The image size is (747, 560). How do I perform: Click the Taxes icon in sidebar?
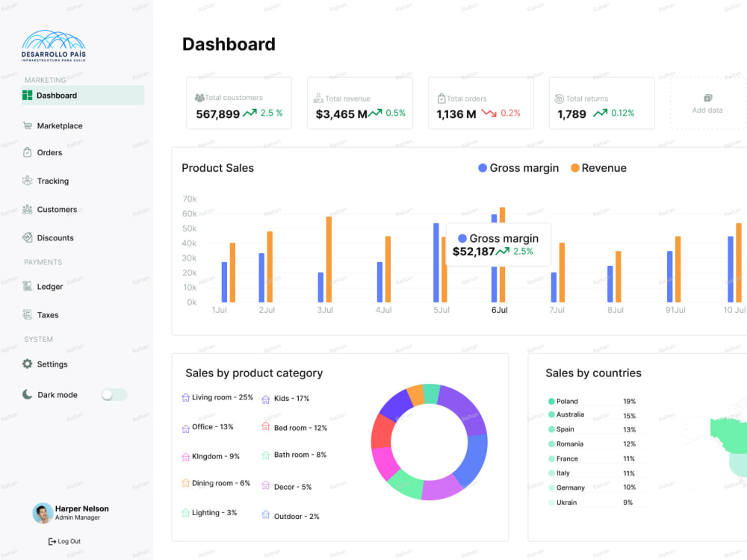click(27, 315)
